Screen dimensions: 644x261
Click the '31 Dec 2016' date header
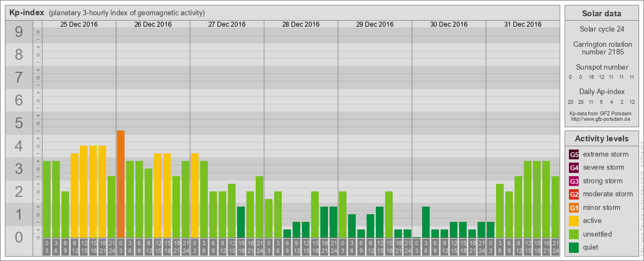(x=523, y=24)
